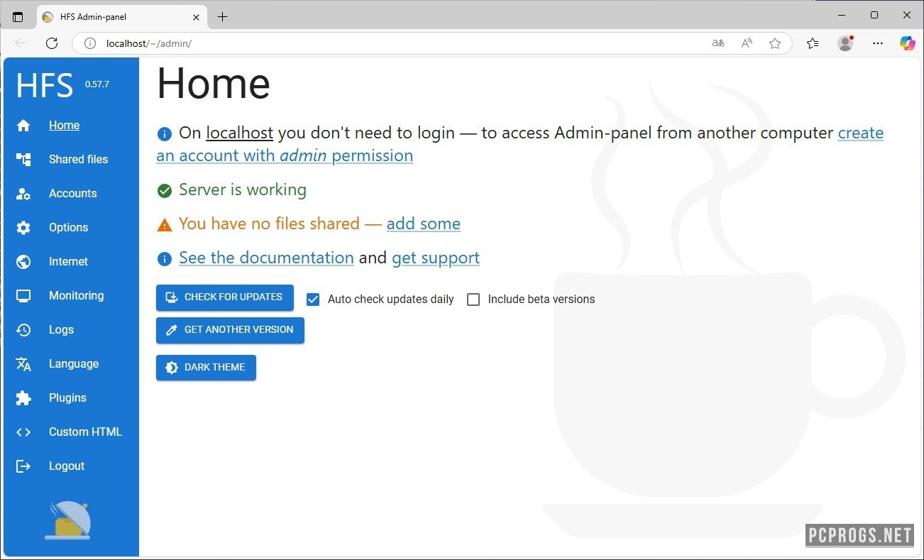Untick Auto check updates daily checkbox
924x560 pixels.
click(x=313, y=300)
